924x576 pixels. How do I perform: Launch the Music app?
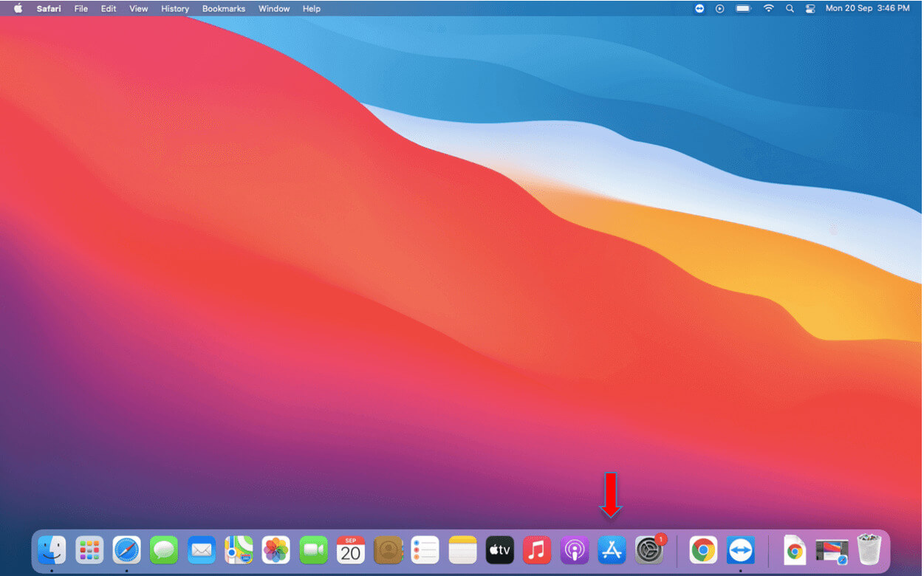click(x=537, y=550)
